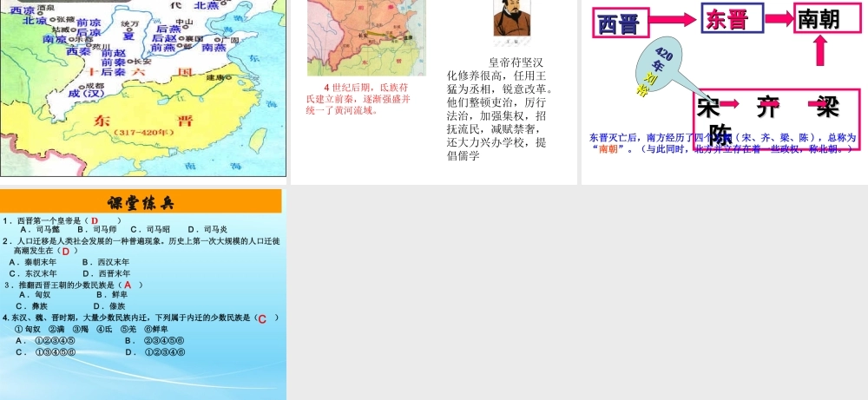Click the red caption starting 4世纪后期
This screenshot has width=868, height=400.
click(x=358, y=98)
